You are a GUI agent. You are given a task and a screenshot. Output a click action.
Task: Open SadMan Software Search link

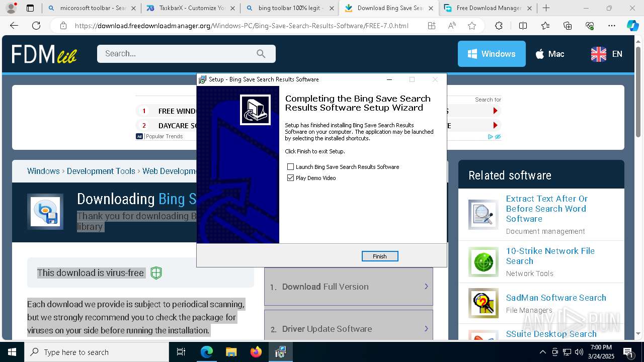(556, 298)
